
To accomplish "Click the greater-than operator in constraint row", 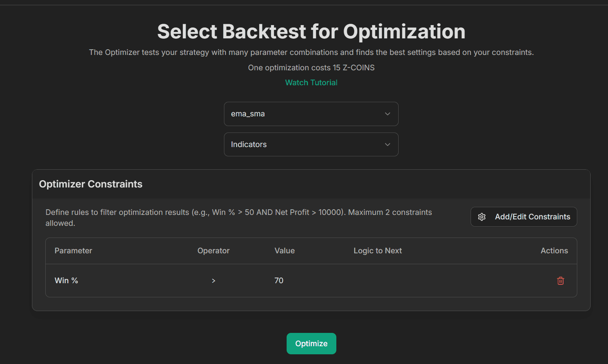I will pyautogui.click(x=213, y=281).
